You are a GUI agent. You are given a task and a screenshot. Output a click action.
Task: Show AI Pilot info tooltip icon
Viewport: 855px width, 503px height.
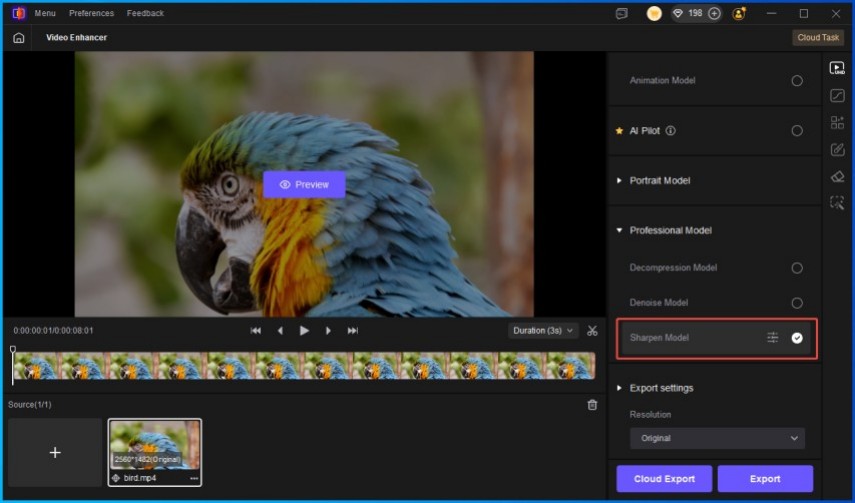tap(671, 131)
